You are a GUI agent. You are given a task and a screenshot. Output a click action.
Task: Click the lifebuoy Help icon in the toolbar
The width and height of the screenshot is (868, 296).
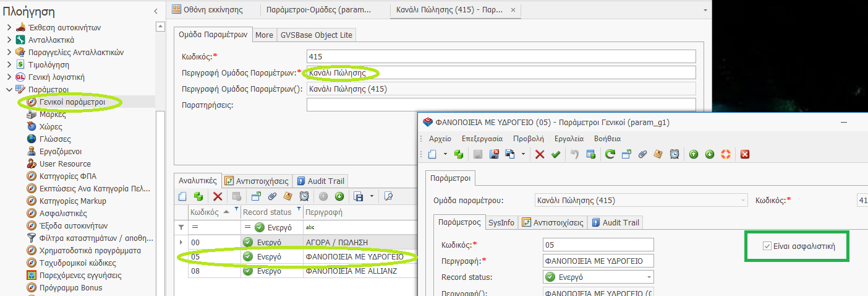[x=726, y=154]
